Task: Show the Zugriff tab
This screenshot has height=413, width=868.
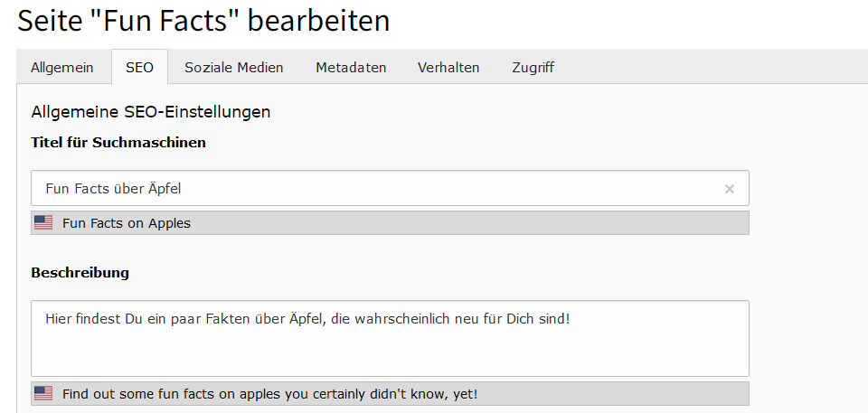Action: (533, 68)
